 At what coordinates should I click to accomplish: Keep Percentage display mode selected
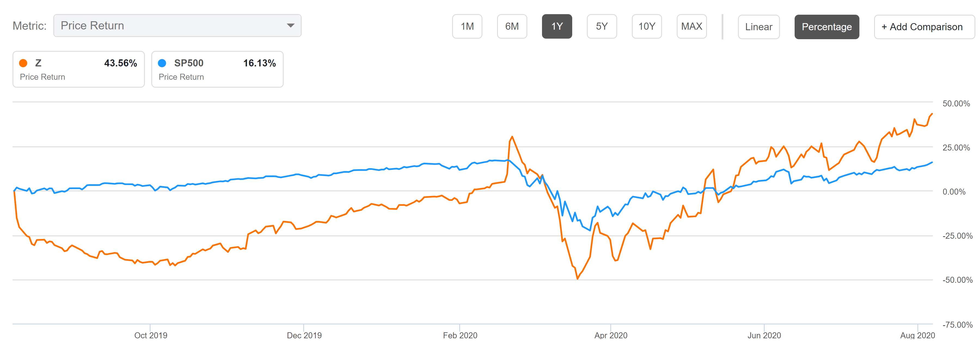tap(827, 27)
